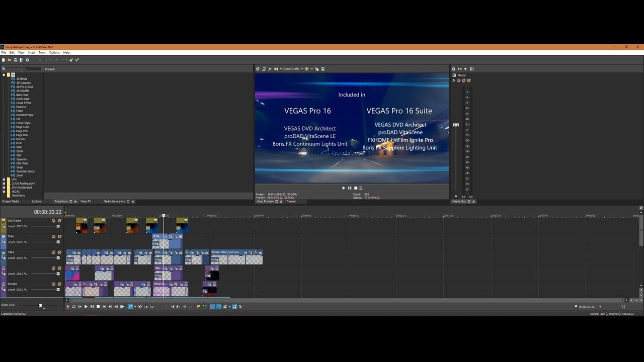Click the Record microphone icon on transport bar
This screenshot has width=644, height=362.
point(67,306)
